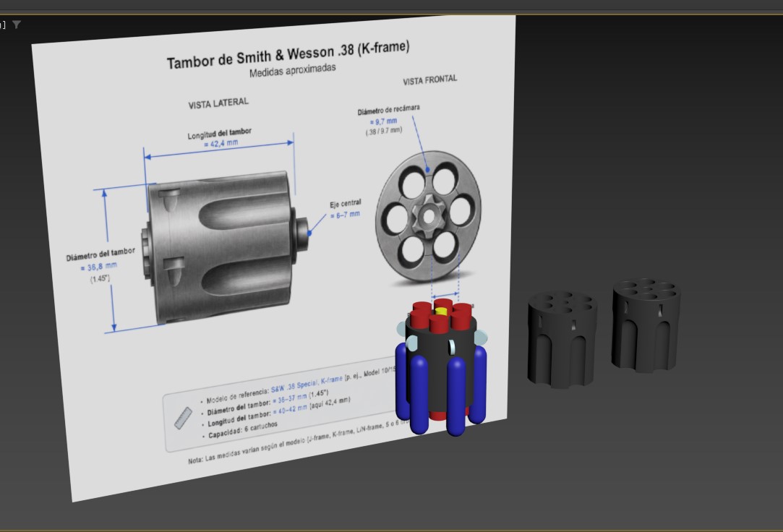Select the front-most red cylinder atop the drum
Viewport: 783px width, 532px height.
pos(440,323)
